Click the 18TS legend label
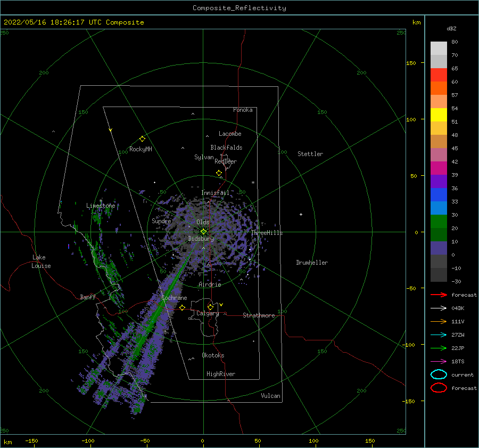This screenshot has width=479, height=448. (458, 362)
